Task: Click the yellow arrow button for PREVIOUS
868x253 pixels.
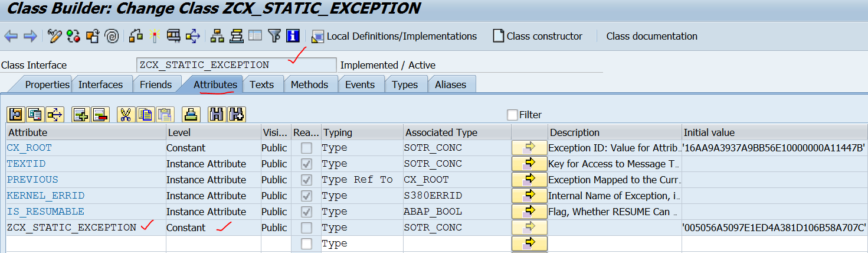Action: [x=529, y=180]
